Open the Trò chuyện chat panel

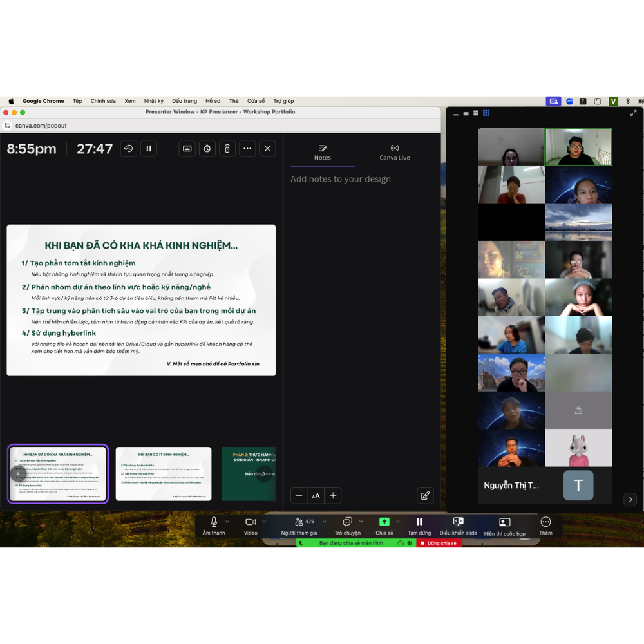[348, 526]
